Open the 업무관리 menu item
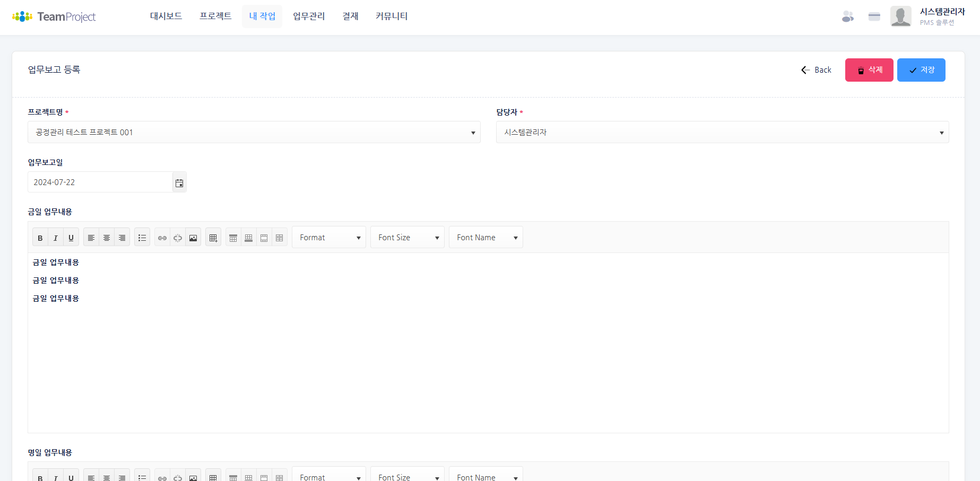This screenshot has height=481, width=980. (x=309, y=16)
